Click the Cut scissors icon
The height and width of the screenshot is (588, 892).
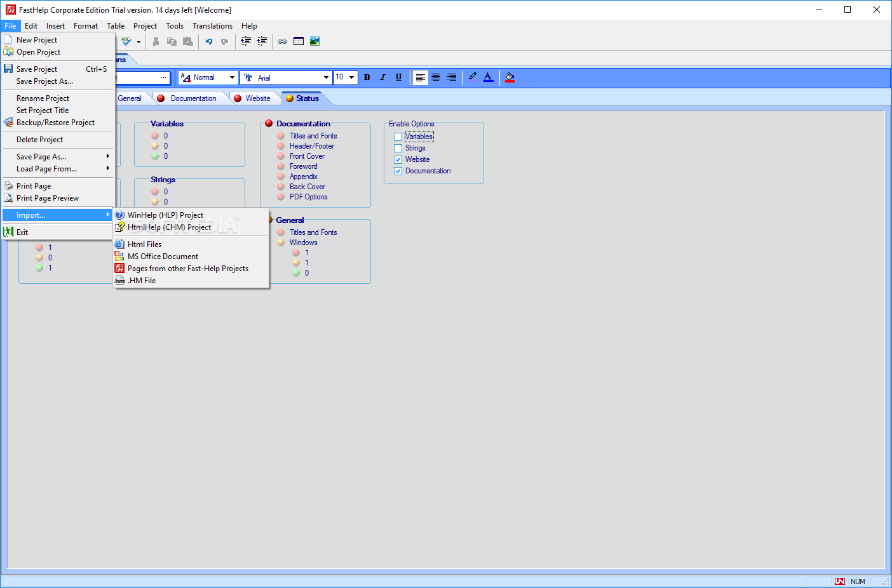pyautogui.click(x=156, y=41)
